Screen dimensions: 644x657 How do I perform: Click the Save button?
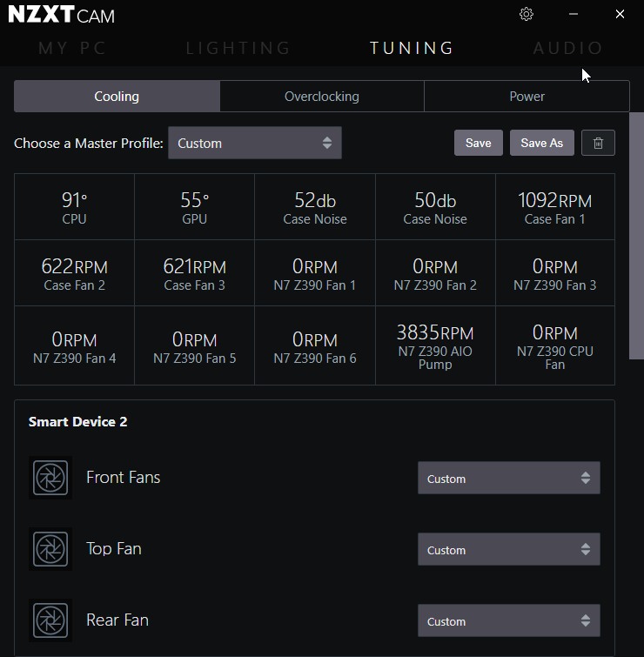pyautogui.click(x=479, y=143)
